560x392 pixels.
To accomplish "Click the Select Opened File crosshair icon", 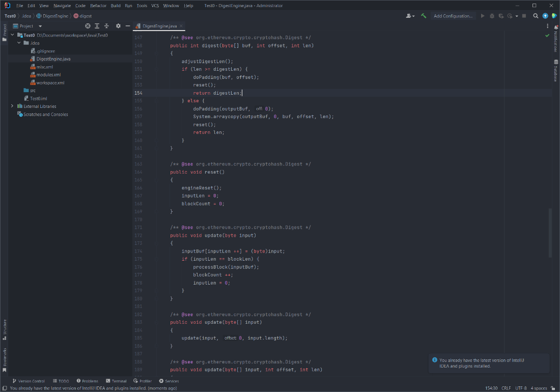I will pyautogui.click(x=88, y=26).
